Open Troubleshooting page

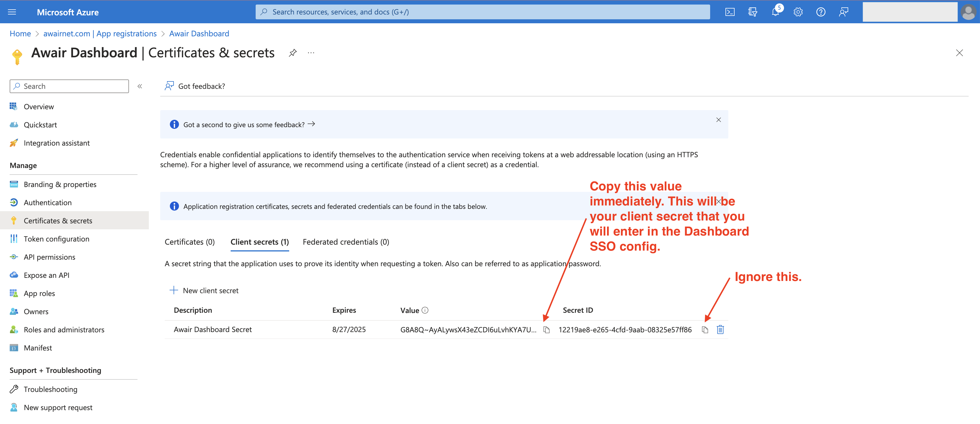tap(50, 389)
